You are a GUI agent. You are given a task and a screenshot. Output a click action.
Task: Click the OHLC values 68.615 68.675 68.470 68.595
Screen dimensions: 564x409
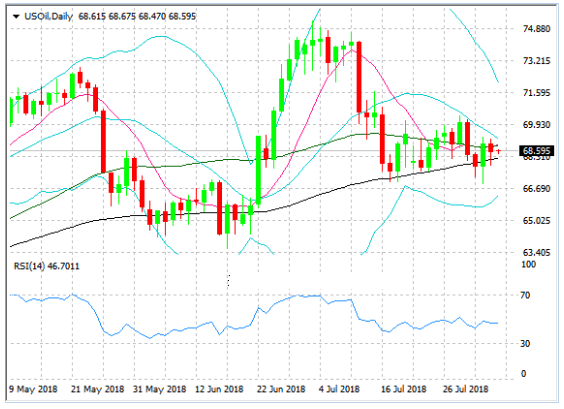[x=137, y=17]
